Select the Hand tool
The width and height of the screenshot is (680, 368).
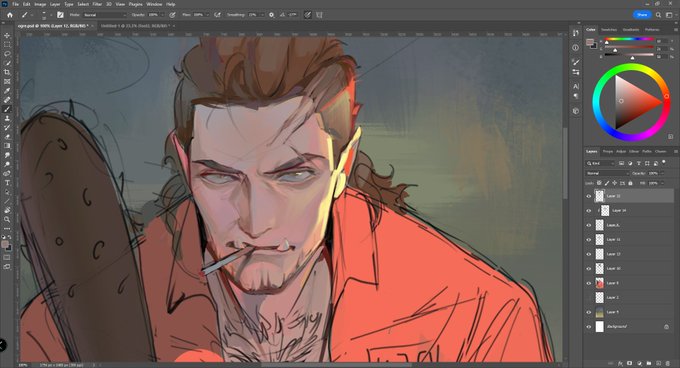tap(7, 210)
